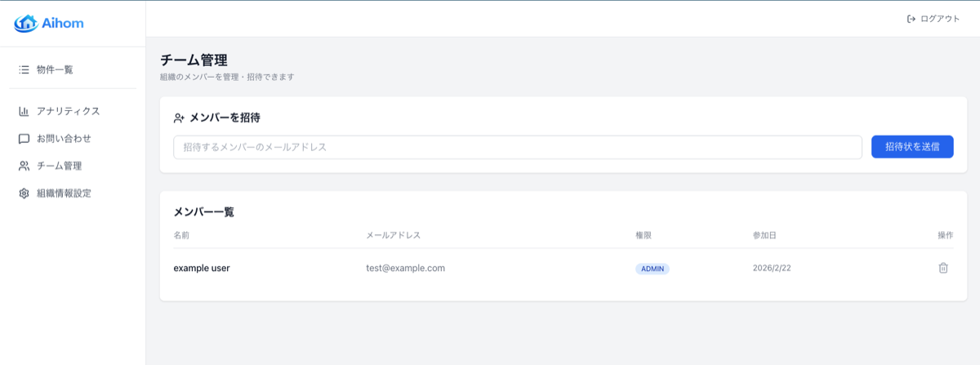The width and height of the screenshot is (980, 365).
Task: Click the gear icon for 組織情報設定
Action: (24, 194)
